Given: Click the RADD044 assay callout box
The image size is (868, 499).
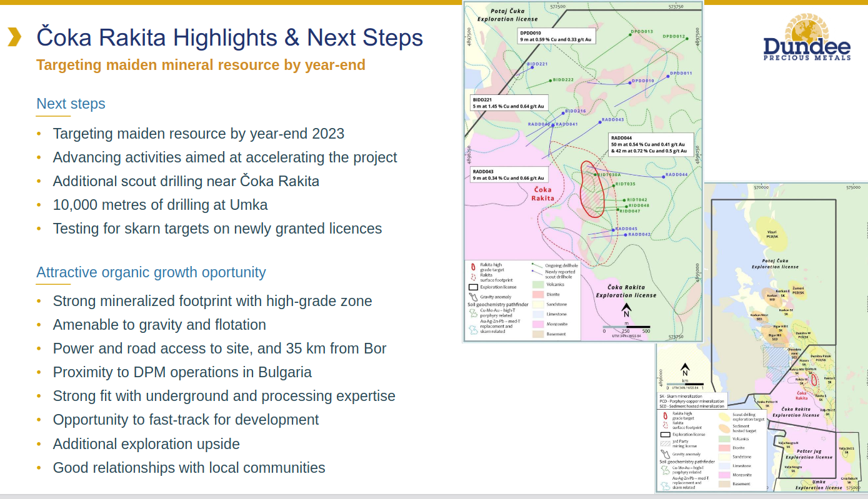Looking at the screenshot, I should click(x=651, y=145).
